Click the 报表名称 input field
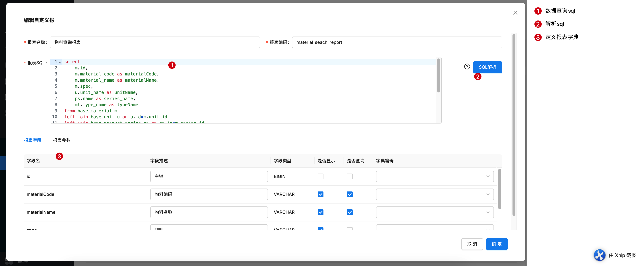Image resolution: width=644 pixels, height=266 pixels. click(x=155, y=43)
